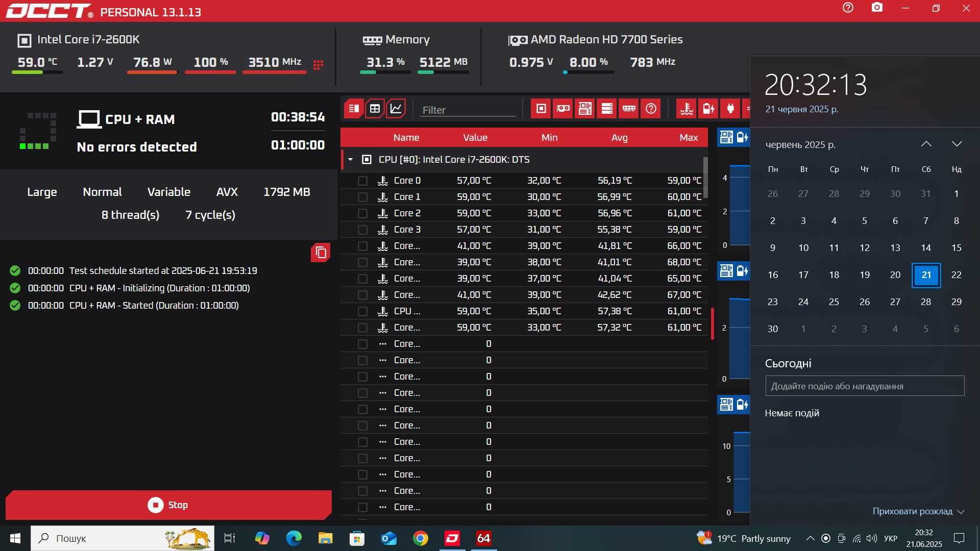Filter sensors by unknown (question mark) icon

click(651, 109)
